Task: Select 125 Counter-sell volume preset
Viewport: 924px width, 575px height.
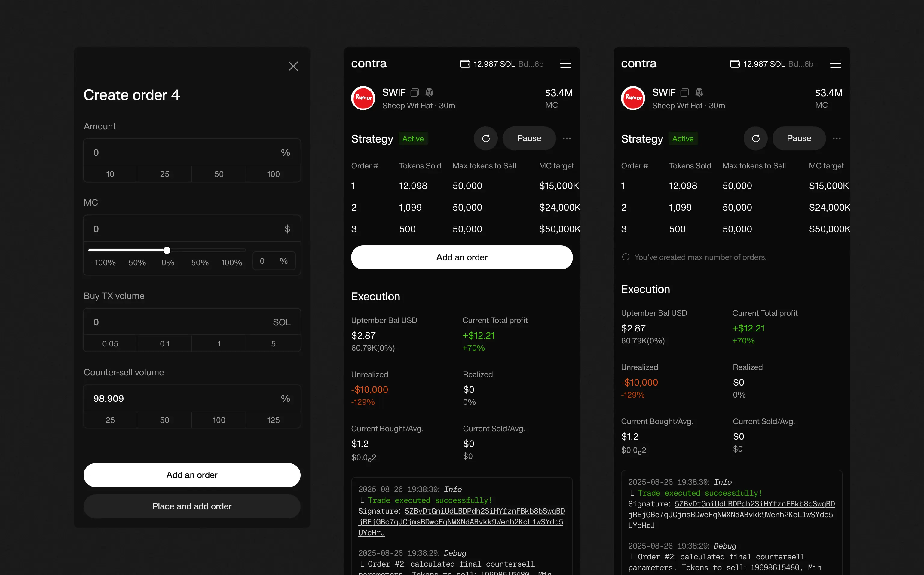Action: tap(273, 420)
